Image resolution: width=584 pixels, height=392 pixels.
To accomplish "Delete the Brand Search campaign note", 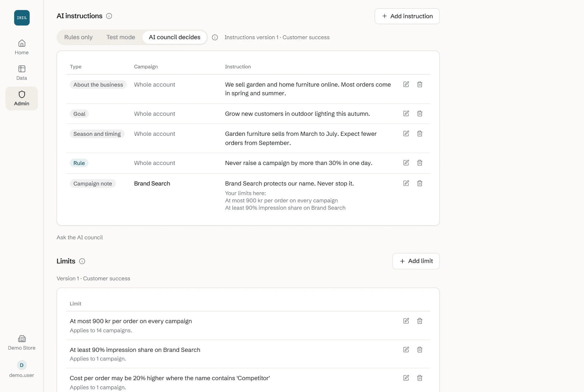I will 420,183.
